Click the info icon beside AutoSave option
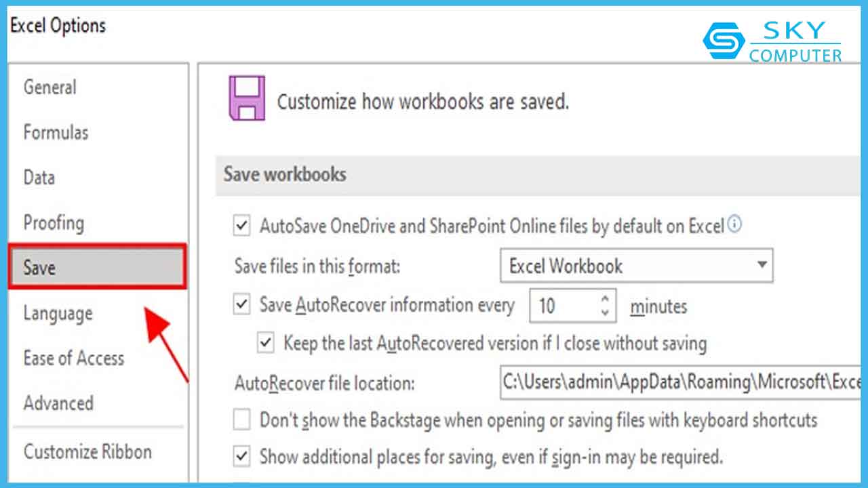 click(734, 224)
